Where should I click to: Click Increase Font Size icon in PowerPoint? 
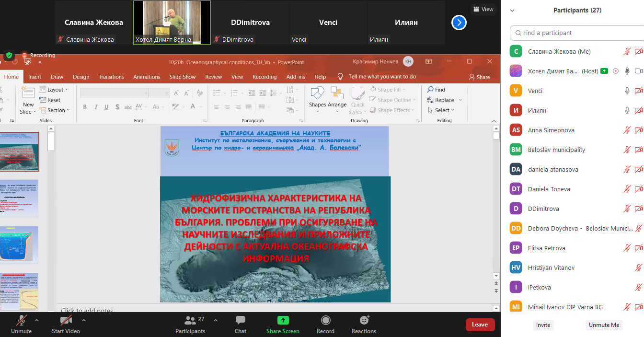point(176,93)
